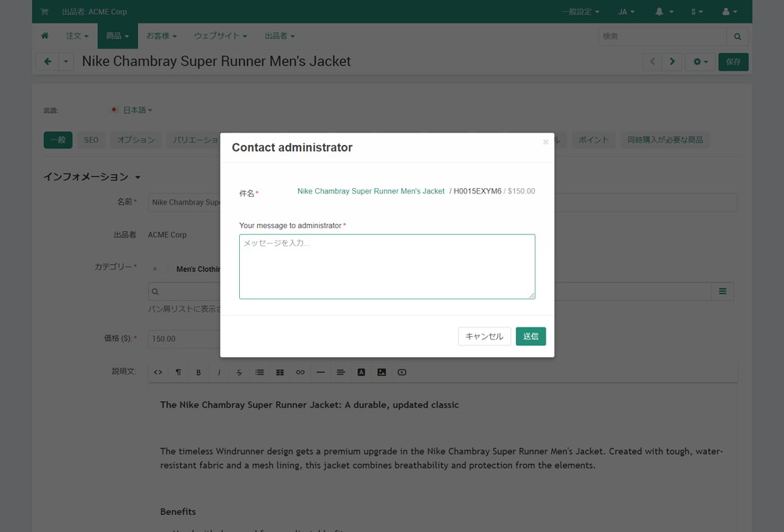Go to the previous product chevron

coord(652,61)
